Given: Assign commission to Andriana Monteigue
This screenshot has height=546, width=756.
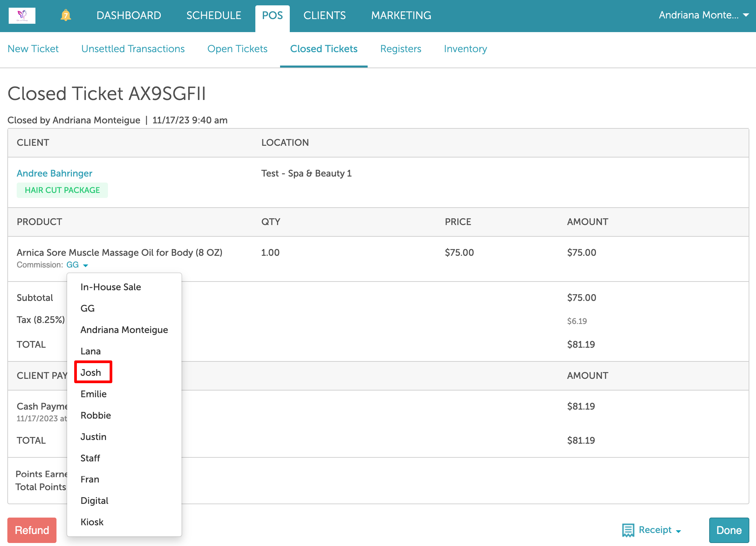Looking at the screenshot, I should (124, 330).
